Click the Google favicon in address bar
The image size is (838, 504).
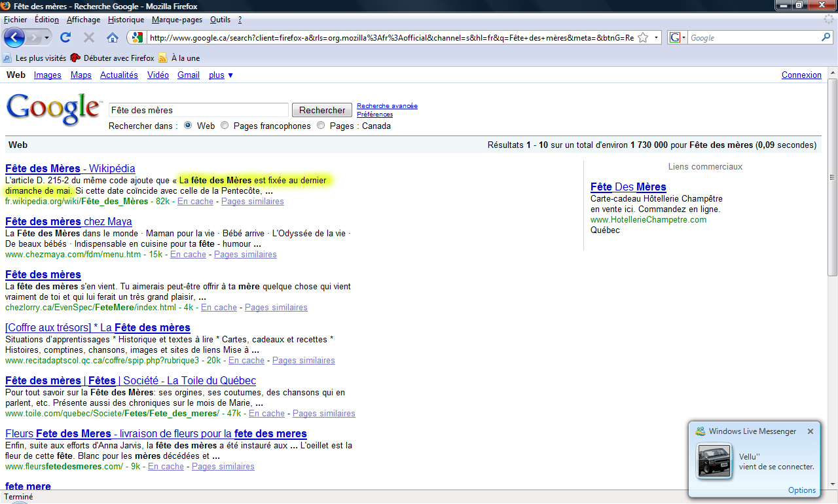point(137,37)
